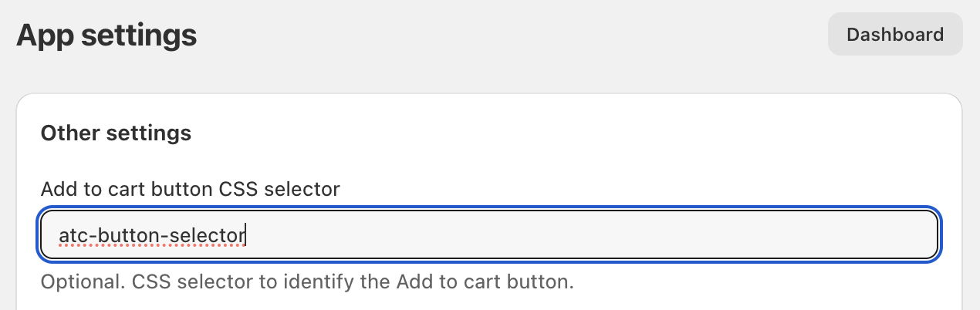Select the Other settings section title
980x310 pixels.
point(116,133)
